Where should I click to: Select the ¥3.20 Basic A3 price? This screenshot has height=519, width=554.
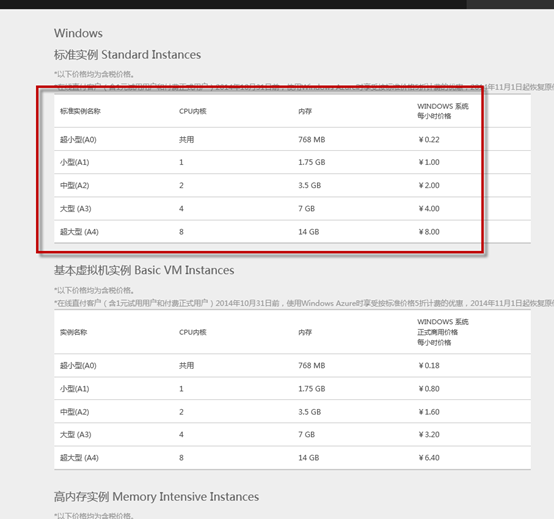(429, 435)
